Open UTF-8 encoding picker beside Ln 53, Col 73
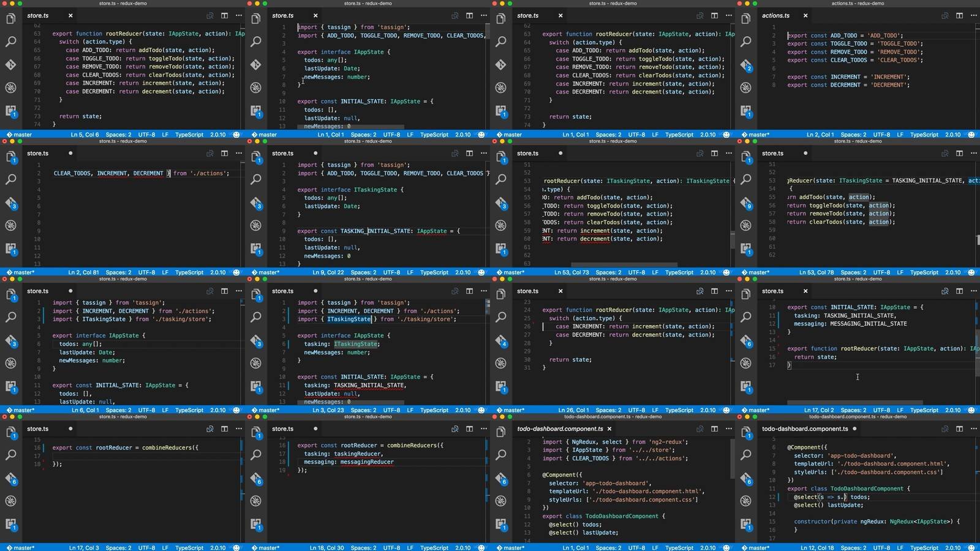The height and width of the screenshot is (551, 980). pos(636,272)
